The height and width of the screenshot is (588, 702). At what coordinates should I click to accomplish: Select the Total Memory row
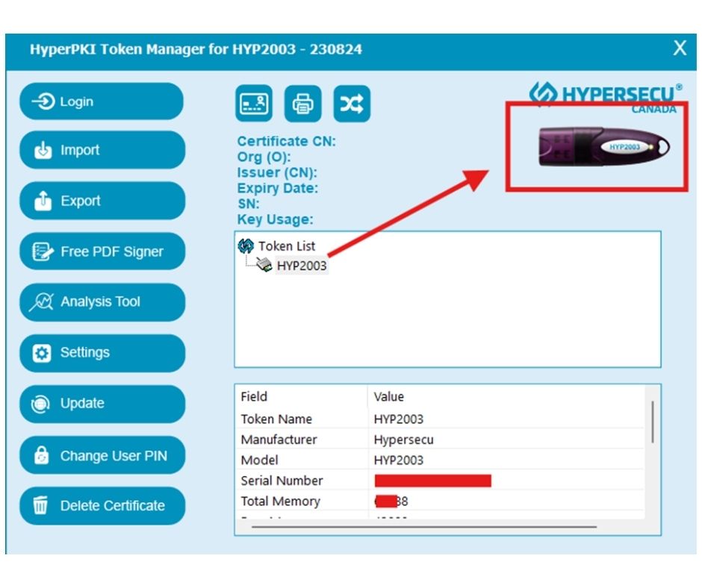click(440, 501)
